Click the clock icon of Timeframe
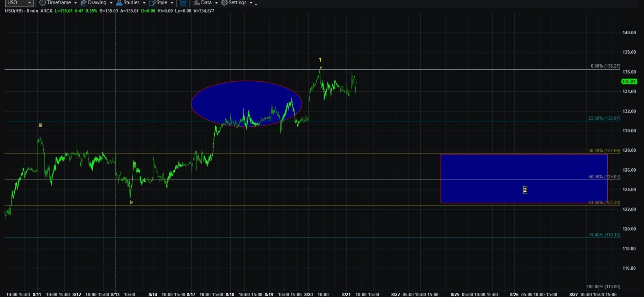The image size is (644, 297). [43, 3]
